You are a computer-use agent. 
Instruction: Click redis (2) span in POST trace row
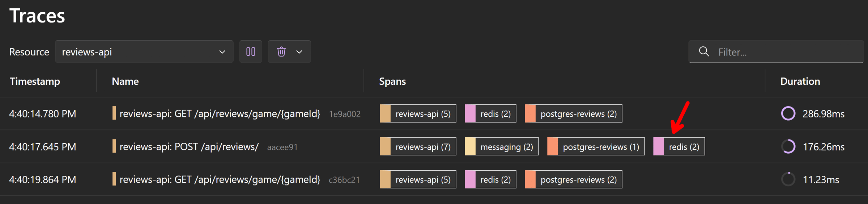coord(679,146)
